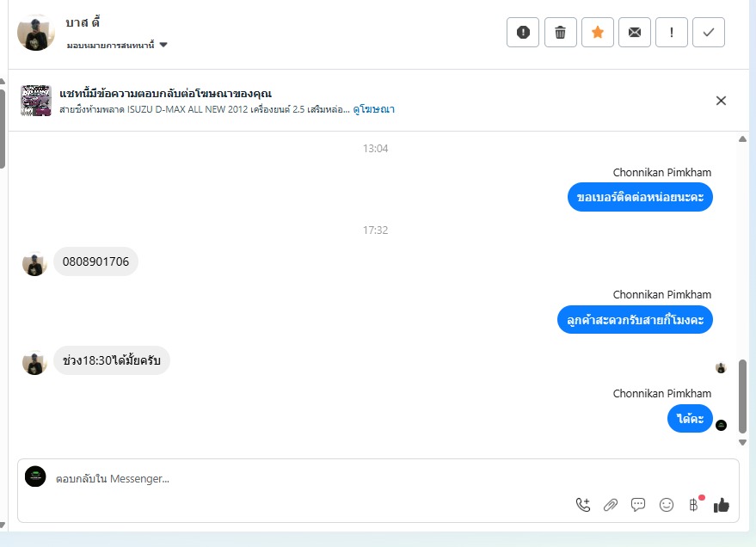
Task: Send a thumbs-up like
Action: click(722, 505)
